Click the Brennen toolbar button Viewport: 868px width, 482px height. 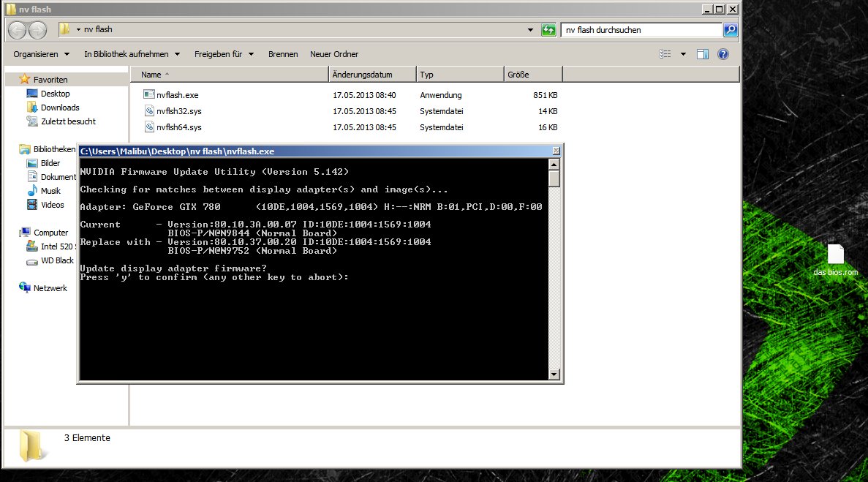[283, 54]
